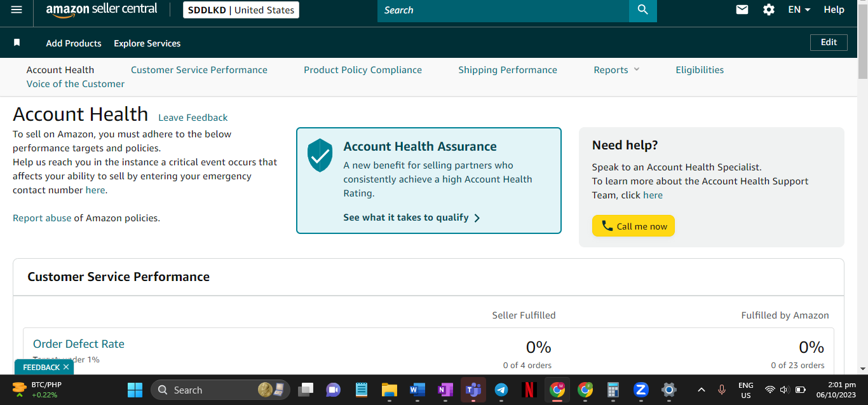Screen dimensions: 868x405
Task: Show hidden system tray icons
Action: coord(702,390)
